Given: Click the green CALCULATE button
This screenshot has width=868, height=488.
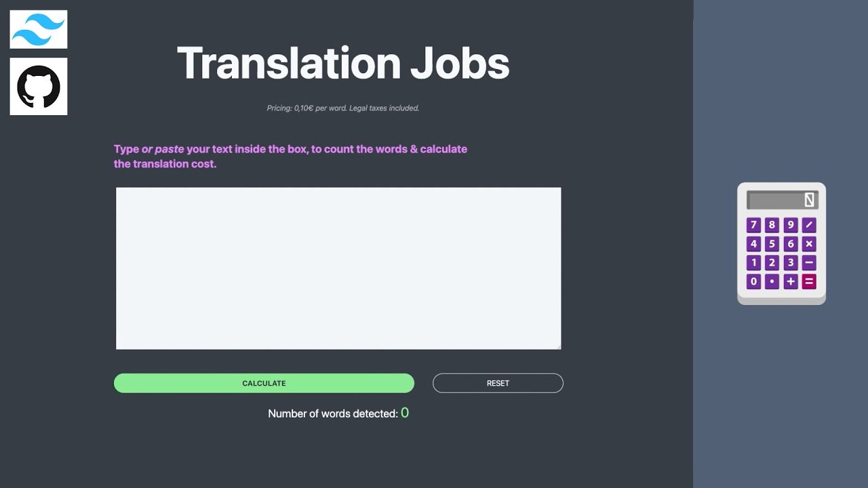Looking at the screenshot, I should (x=264, y=383).
